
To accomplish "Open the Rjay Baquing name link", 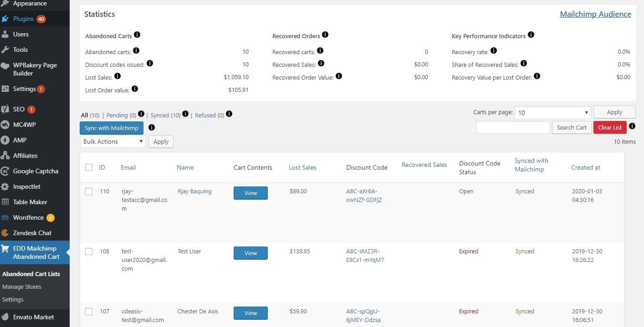I will tap(194, 191).
